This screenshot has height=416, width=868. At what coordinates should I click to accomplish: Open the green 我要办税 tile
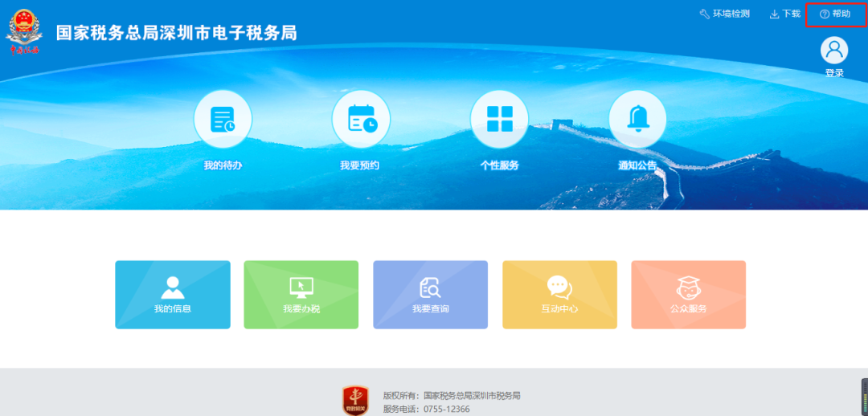point(301,295)
